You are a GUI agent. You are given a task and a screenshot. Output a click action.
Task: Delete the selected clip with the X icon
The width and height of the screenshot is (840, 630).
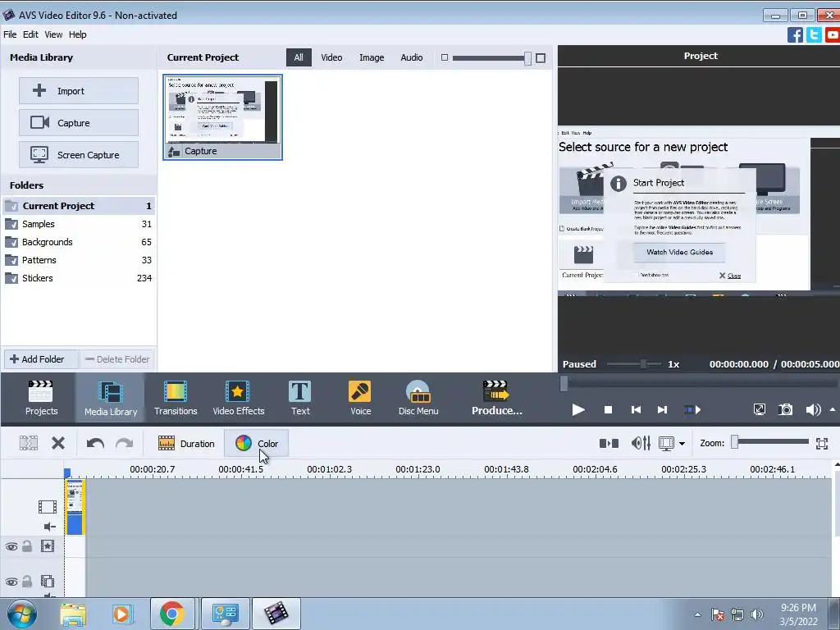click(x=58, y=443)
